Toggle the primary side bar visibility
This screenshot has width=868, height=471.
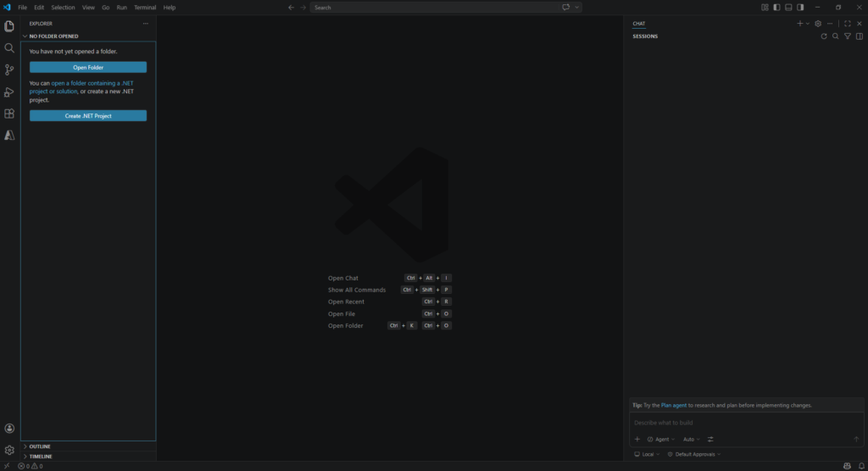(x=776, y=8)
